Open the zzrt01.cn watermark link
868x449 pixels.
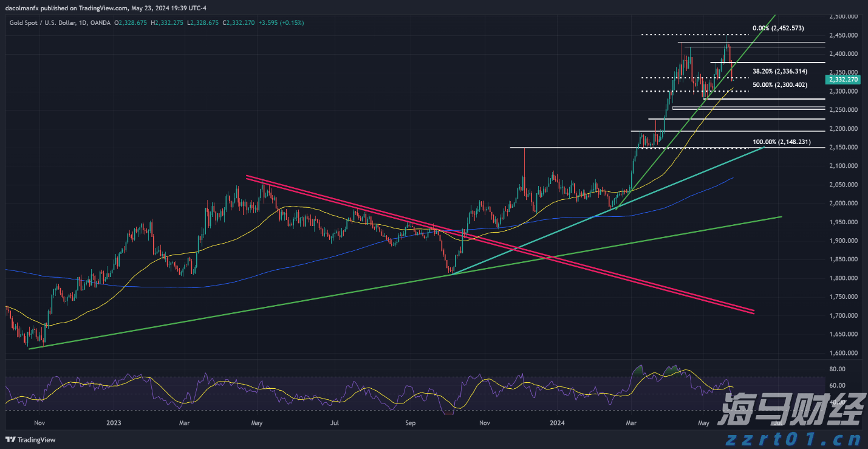[x=796, y=438]
